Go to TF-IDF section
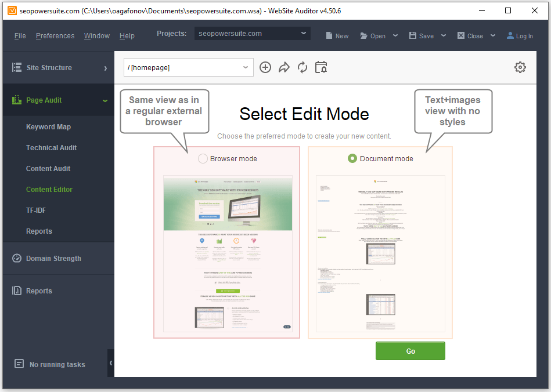 pyautogui.click(x=36, y=210)
